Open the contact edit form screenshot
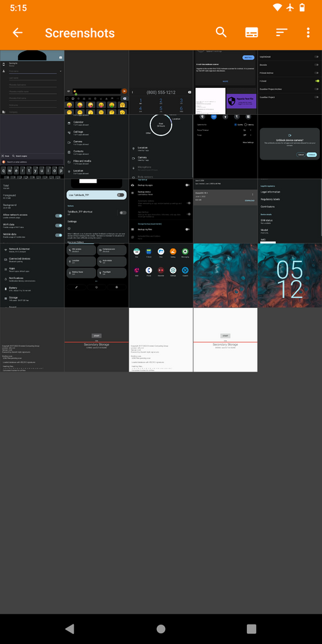 click(32, 82)
